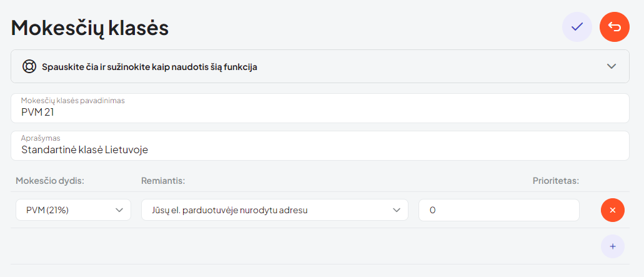Expand help banner using chevron arrow
Image resolution: width=644 pixels, height=277 pixels.
[x=612, y=66]
